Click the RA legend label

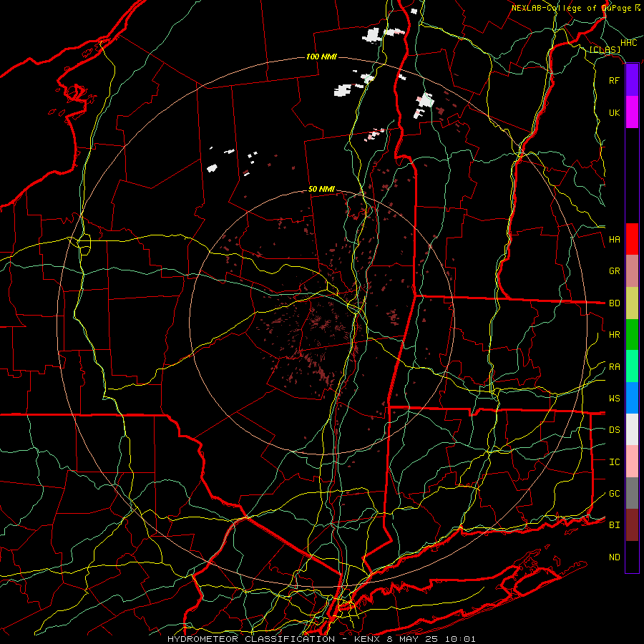(x=614, y=367)
